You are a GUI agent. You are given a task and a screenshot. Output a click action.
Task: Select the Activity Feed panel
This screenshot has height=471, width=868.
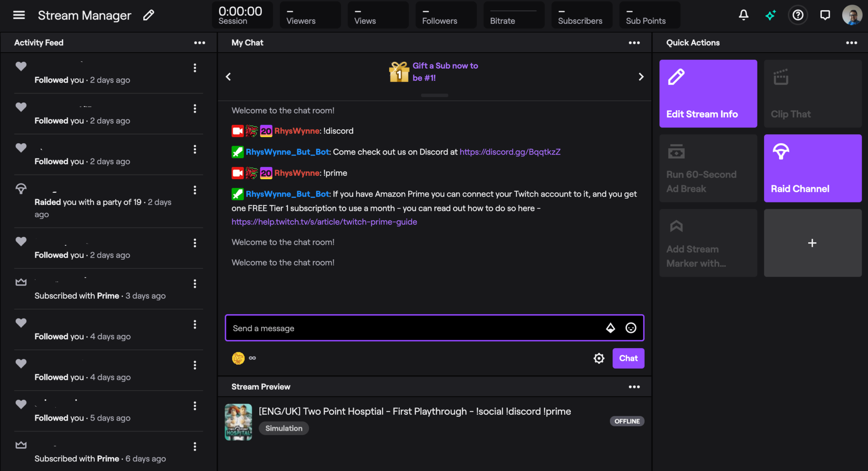(38, 42)
